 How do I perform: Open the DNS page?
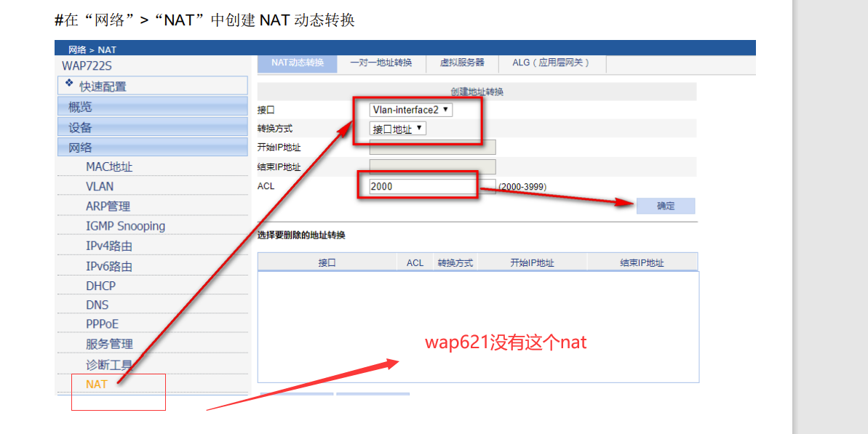point(97,305)
